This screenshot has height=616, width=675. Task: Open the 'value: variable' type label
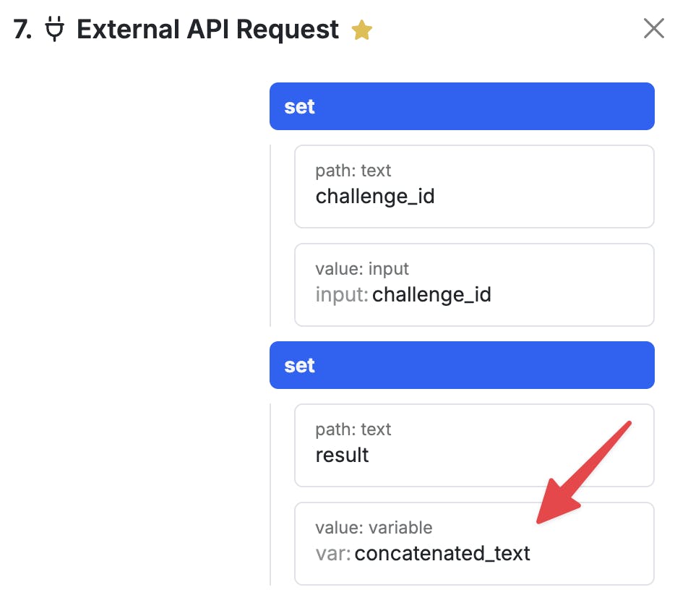click(374, 528)
